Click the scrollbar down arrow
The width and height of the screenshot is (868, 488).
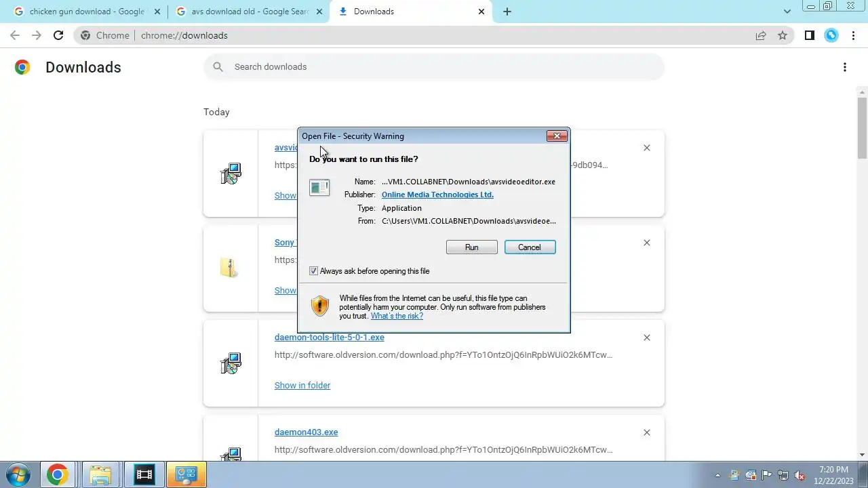point(862,455)
